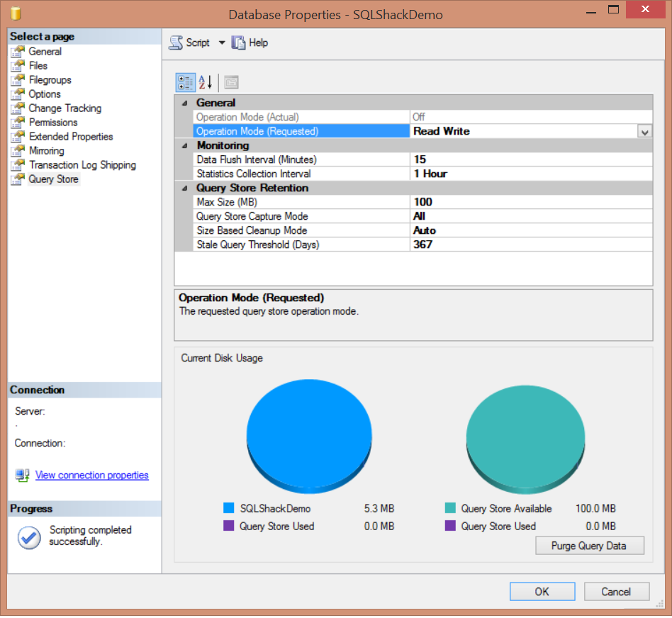Select the Max Size (MB) property label
Viewport: 672px width, 618px height.
coord(227,202)
